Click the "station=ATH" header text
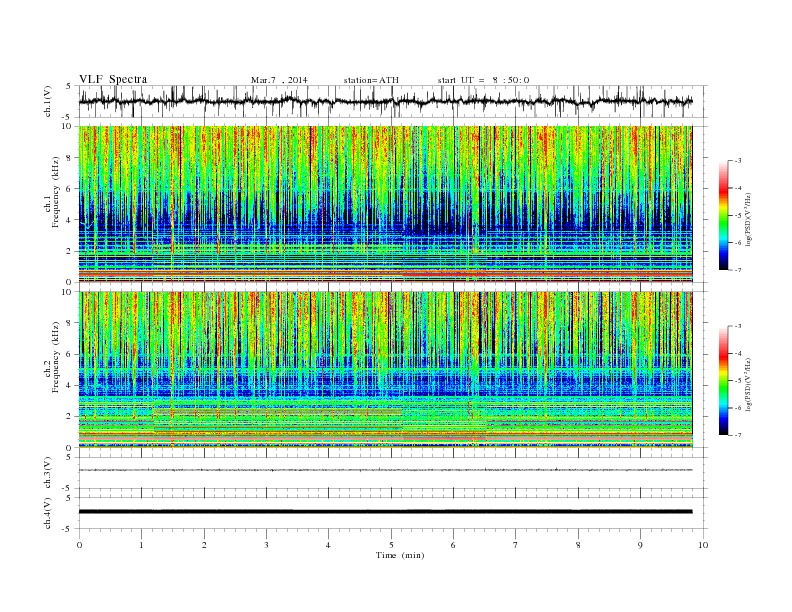The image size is (792, 612). [x=371, y=80]
